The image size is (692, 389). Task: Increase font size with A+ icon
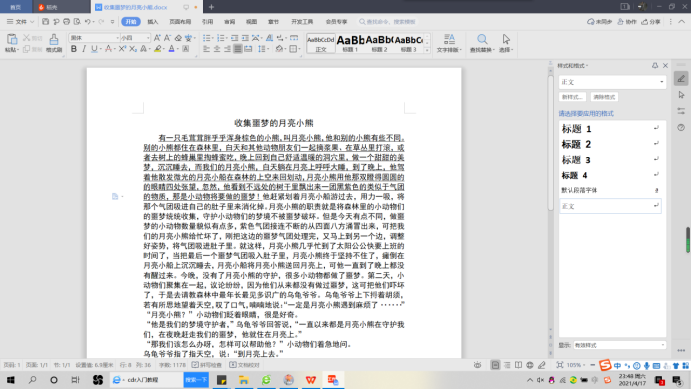coord(157,38)
